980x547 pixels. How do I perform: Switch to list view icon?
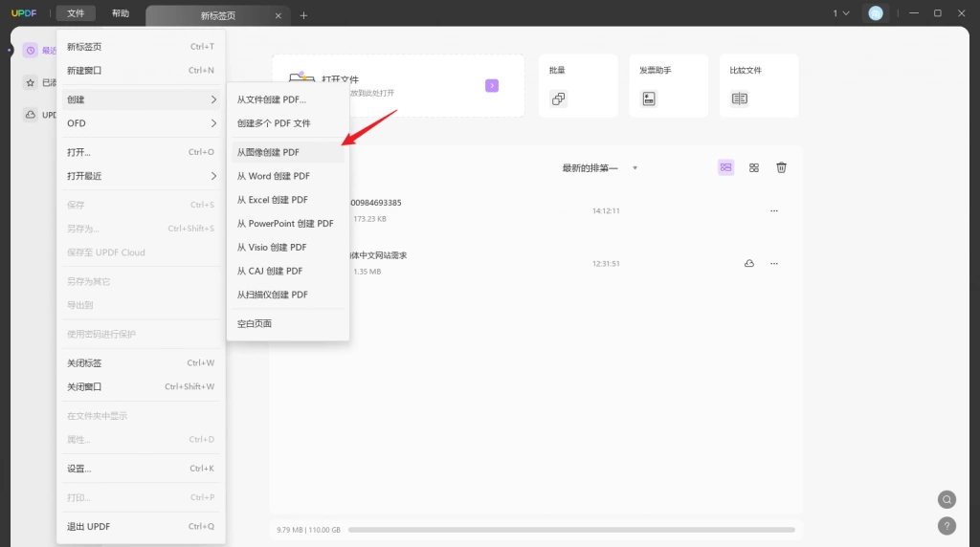coord(725,167)
